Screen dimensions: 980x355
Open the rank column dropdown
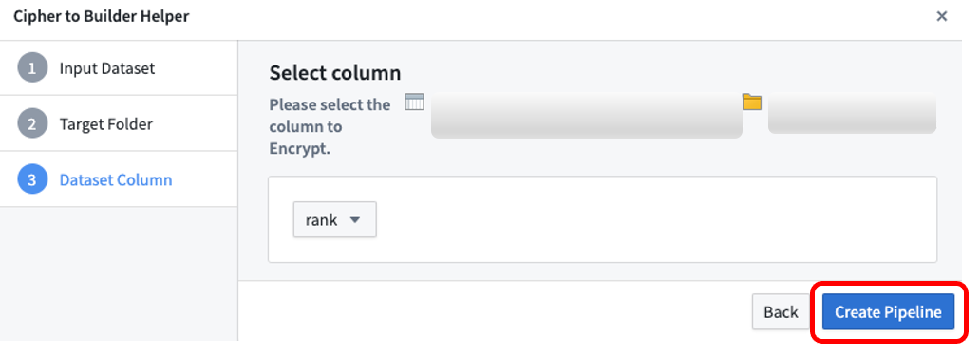click(x=335, y=219)
